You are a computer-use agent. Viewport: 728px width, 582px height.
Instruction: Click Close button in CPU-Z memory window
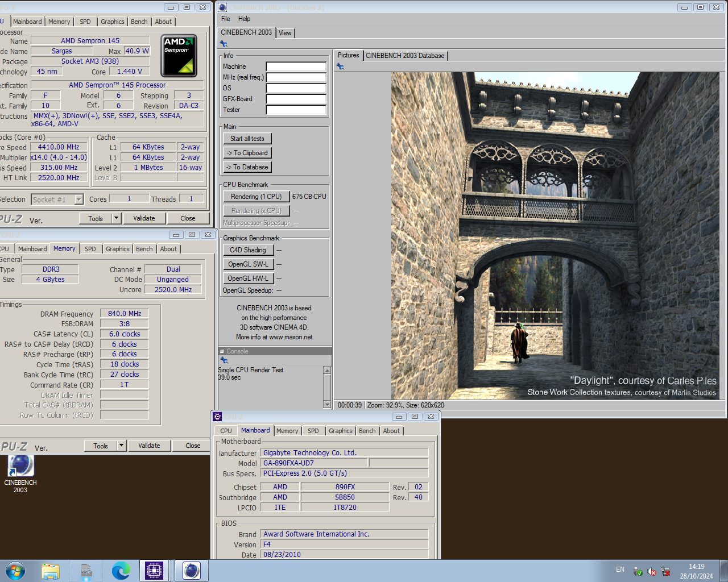(193, 446)
